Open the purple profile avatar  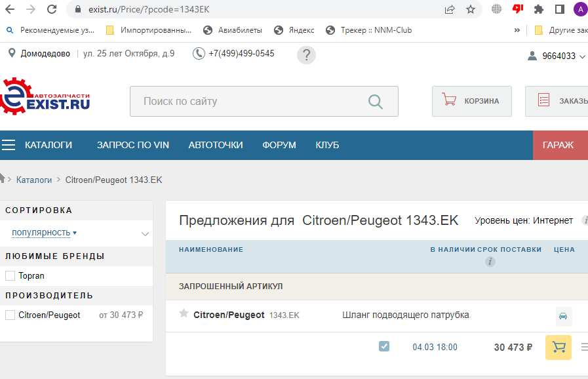[x=581, y=9]
